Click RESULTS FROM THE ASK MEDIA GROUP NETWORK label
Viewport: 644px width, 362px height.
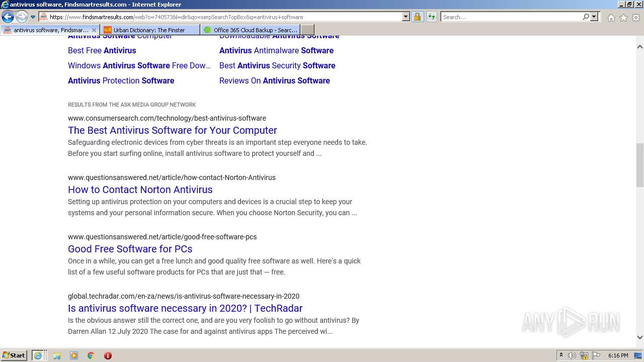tap(132, 105)
